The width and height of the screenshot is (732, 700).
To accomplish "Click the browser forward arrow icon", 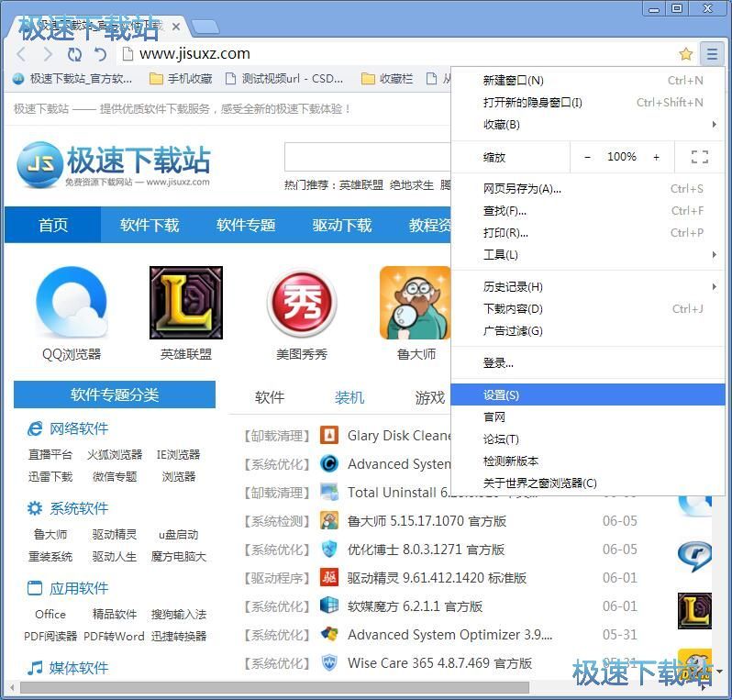I will [x=47, y=54].
